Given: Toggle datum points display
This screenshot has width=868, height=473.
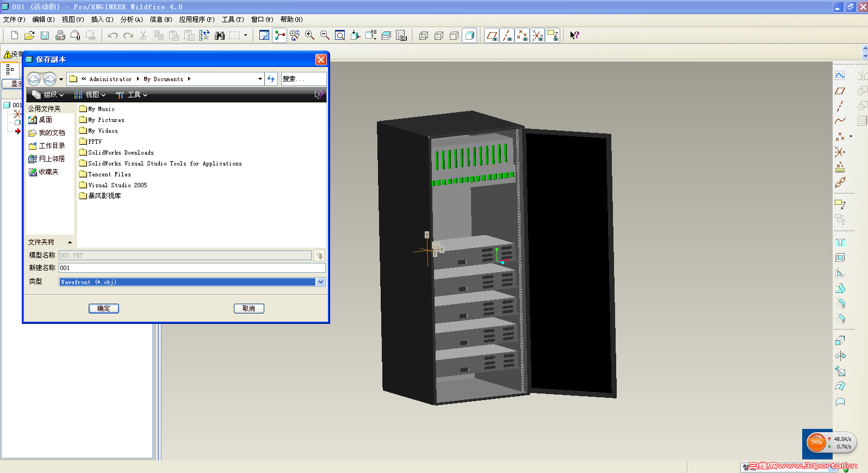Looking at the screenshot, I should click(522, 35).
